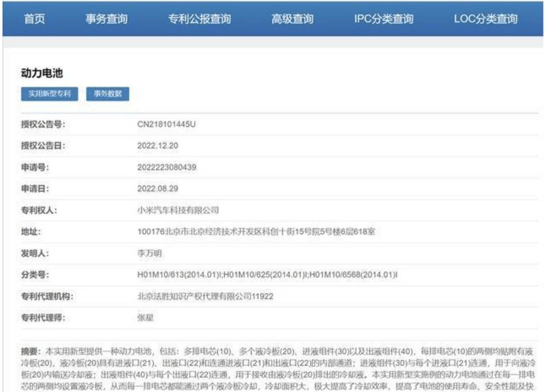
Task: Open the IPC分类查询 menu item
Action: (x=383, y=19)
